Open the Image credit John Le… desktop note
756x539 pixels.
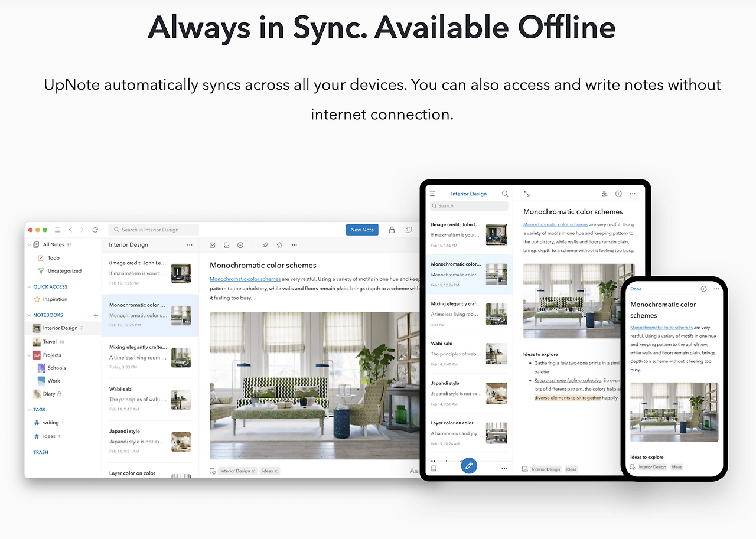150,273
